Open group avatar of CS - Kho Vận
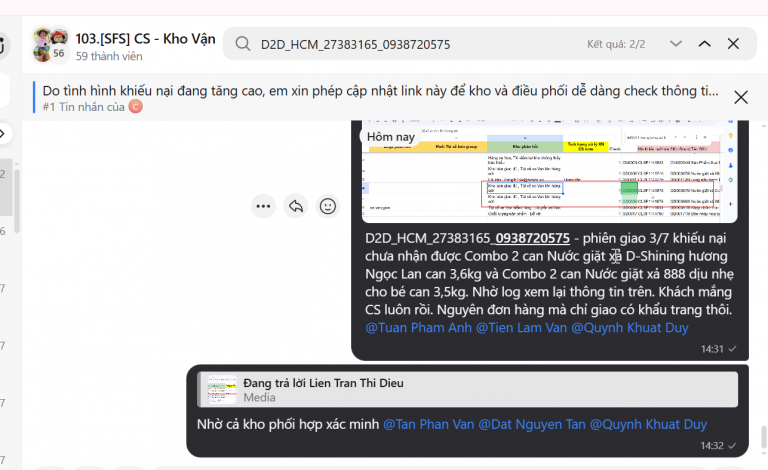768x470 pixels. click(50, 45)
